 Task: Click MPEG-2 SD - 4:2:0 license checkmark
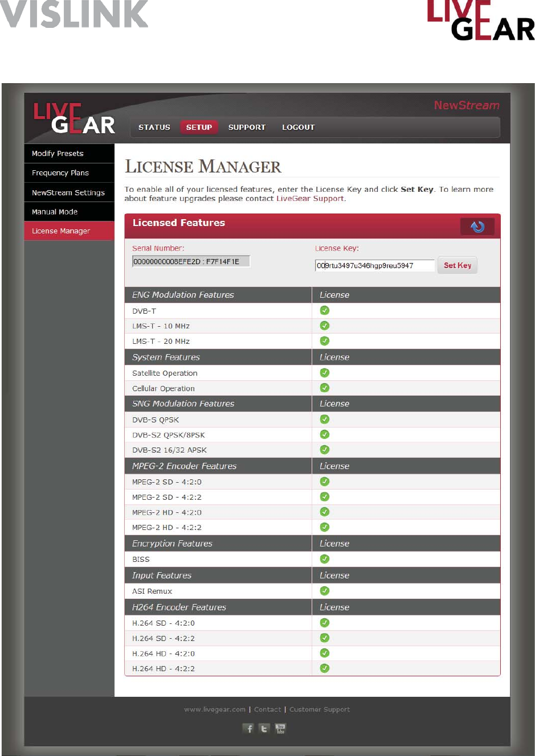click(325, 482)
